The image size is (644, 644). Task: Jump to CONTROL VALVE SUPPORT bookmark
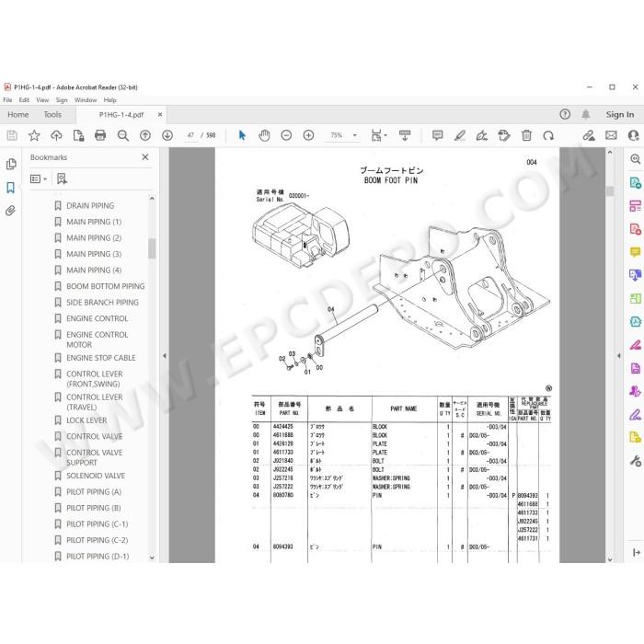tap(95, 457)
